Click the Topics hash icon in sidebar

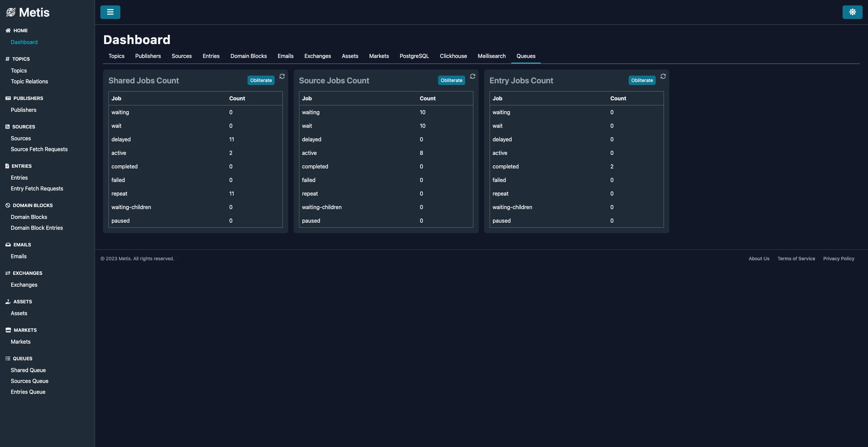(x=7, y=59)
